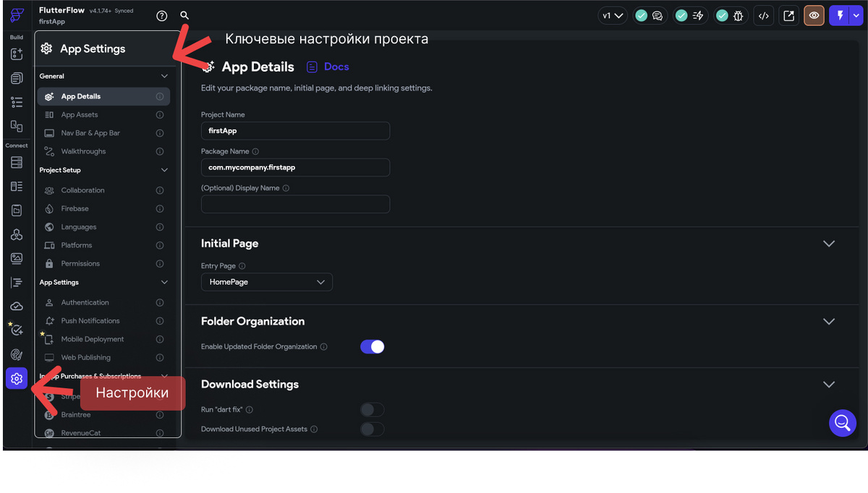Toggle Download Unused Project Assets switch

coord(372,429)
